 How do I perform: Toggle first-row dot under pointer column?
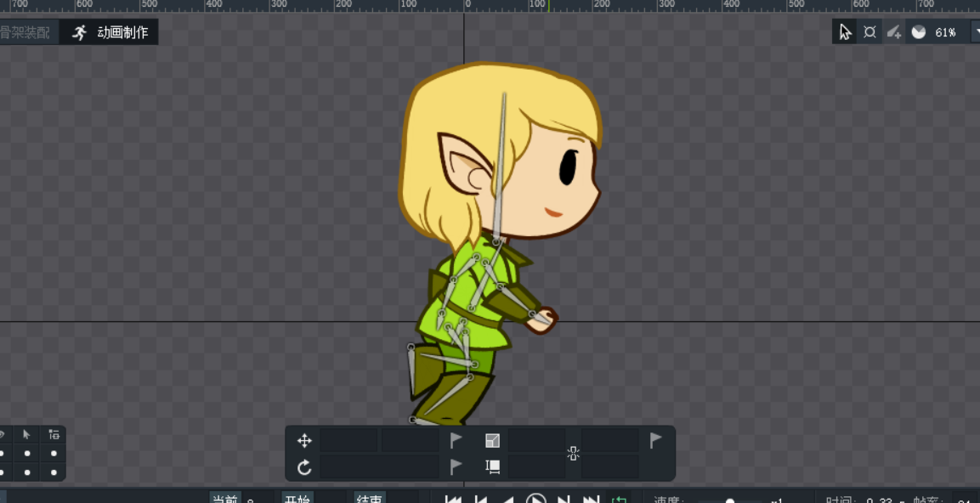[27, 454]
